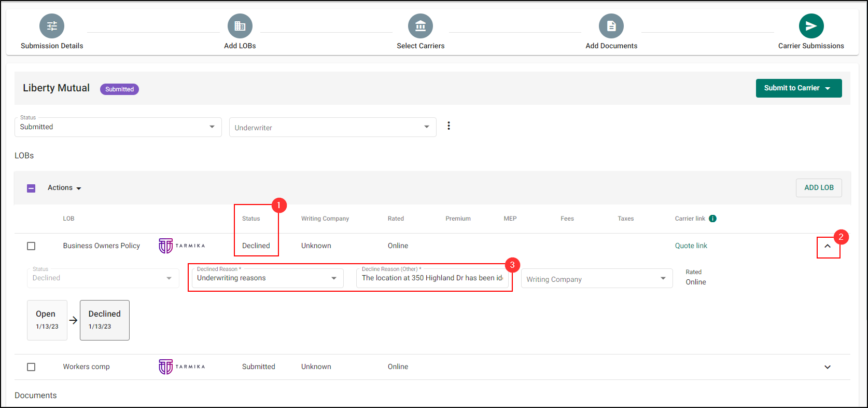Open the Add Documents step icon

point(611,26)
